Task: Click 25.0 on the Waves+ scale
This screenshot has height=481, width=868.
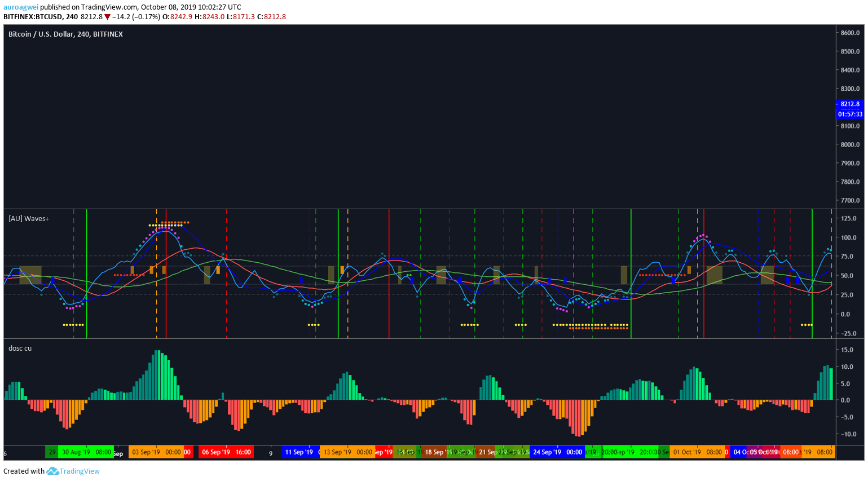Action: coord(847,295)
